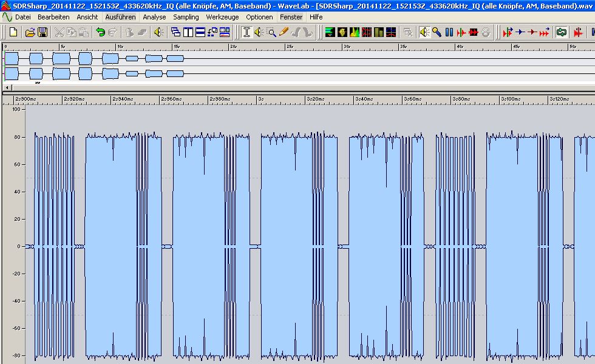Toggle loop playback with green loop icon
Image resolution: width=595 pixels, height=364 pixels.
[x=561, y=32]
